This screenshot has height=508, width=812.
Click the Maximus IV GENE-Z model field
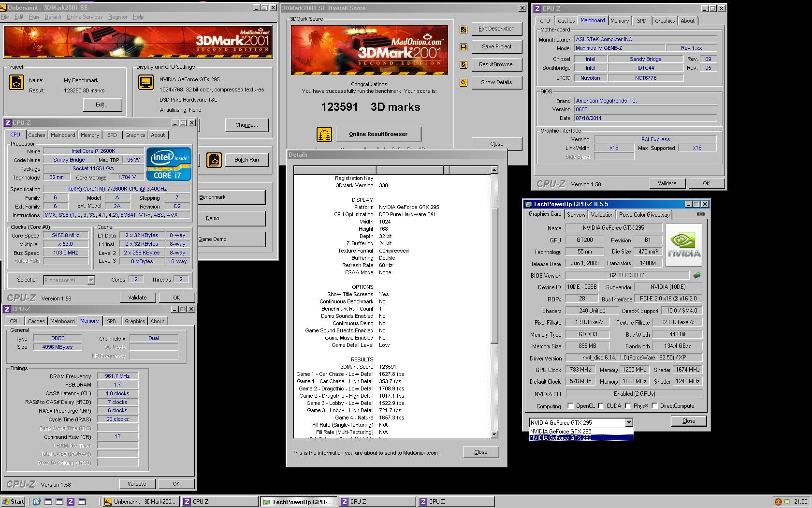(x=619, y=48)
